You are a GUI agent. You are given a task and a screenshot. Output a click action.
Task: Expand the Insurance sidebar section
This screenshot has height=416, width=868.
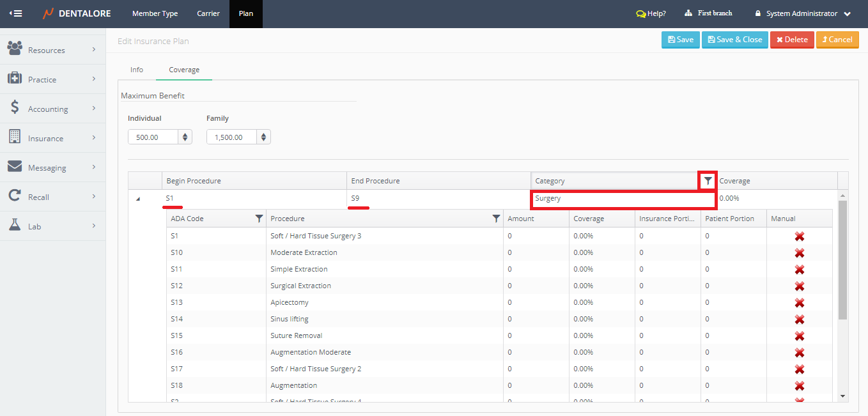pos(52,138)
